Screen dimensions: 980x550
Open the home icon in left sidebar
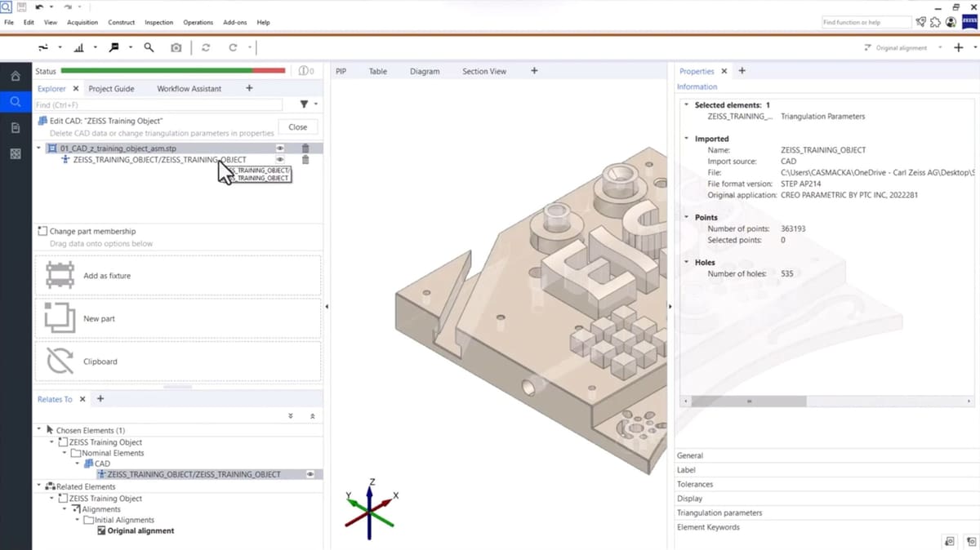[16, 76]
